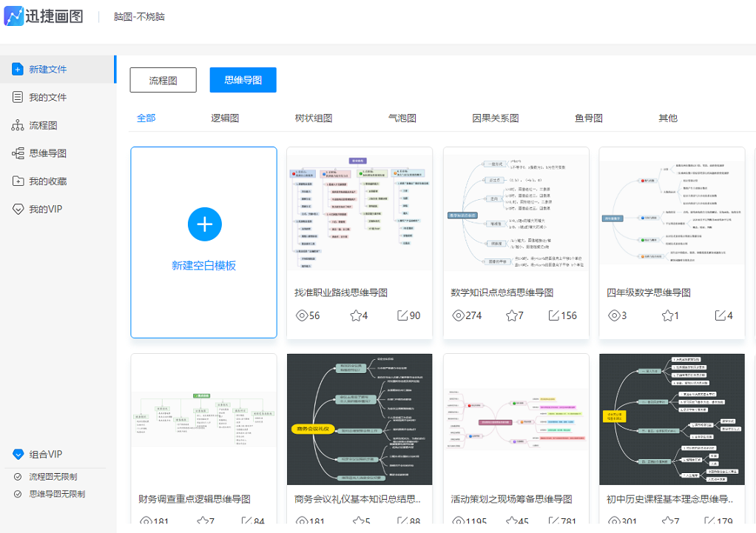The height and width of the screenshot is (533, 756).
Task: Click edit icon on 数学知识点总结思维导图 card
Action: (x=554, y=315)
